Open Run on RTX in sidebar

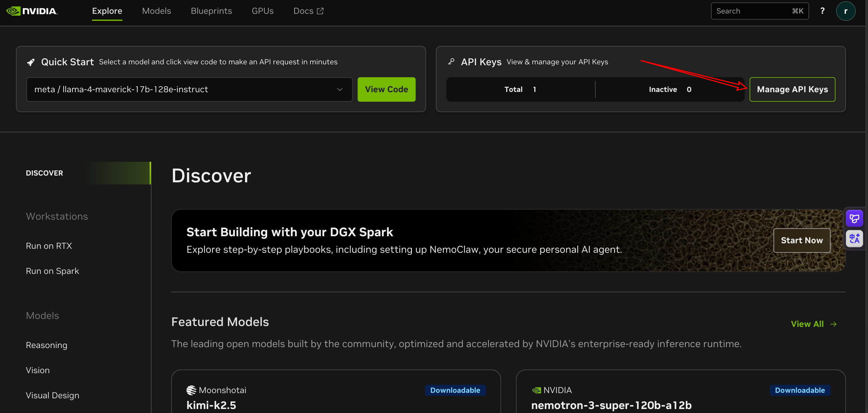[x=49, y=246]
